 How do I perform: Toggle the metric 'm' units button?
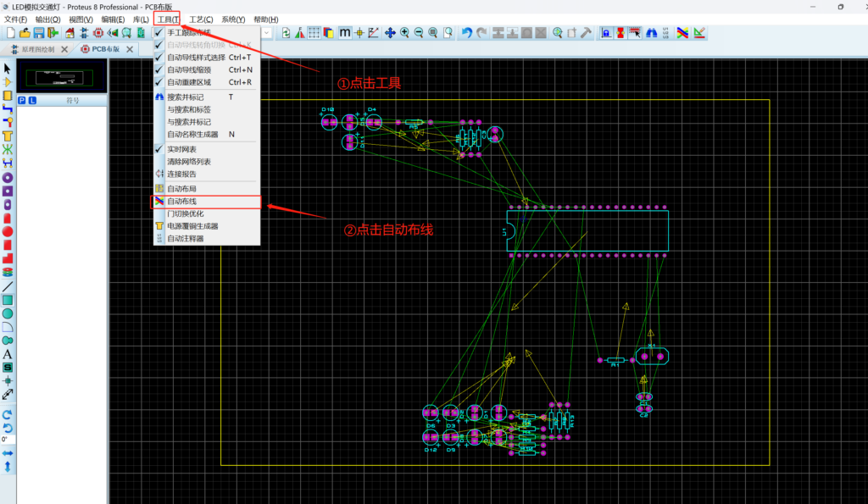tap(345, 33)
